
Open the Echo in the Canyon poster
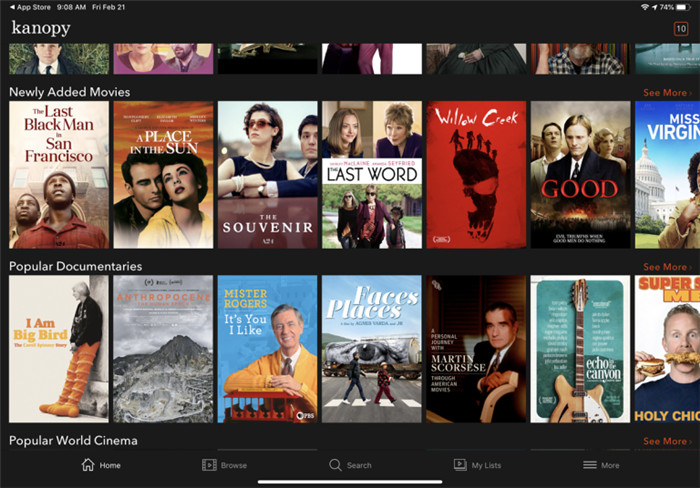(580, 349)
